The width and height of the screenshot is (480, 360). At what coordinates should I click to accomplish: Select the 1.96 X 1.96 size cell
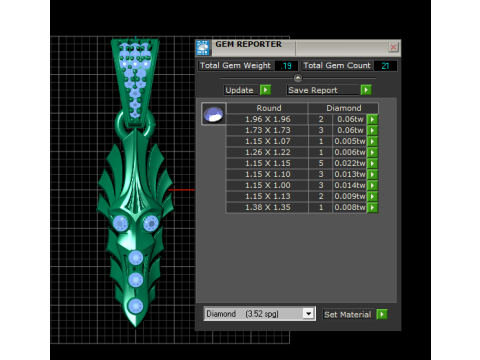point(267,119)
